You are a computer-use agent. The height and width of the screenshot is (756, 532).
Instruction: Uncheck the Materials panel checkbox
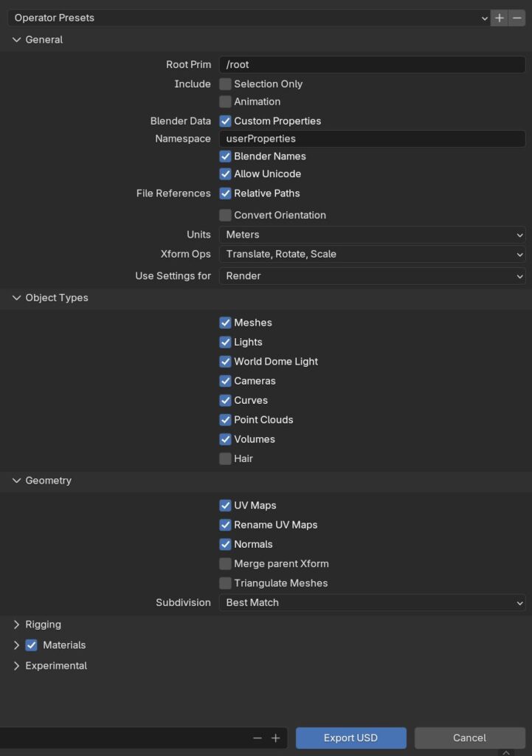click(x=31, y=645)
